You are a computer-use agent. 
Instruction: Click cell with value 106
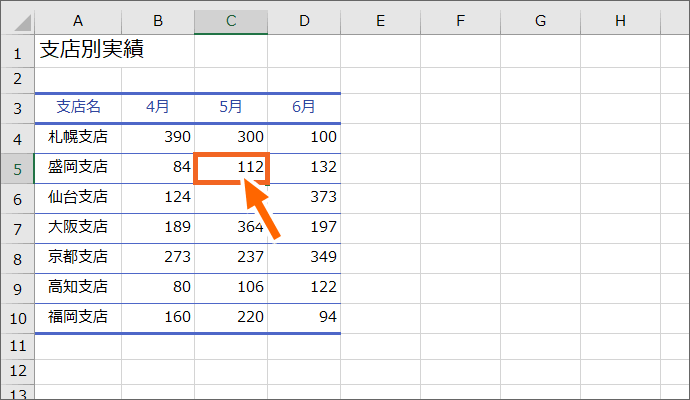[x=231, y=288]
